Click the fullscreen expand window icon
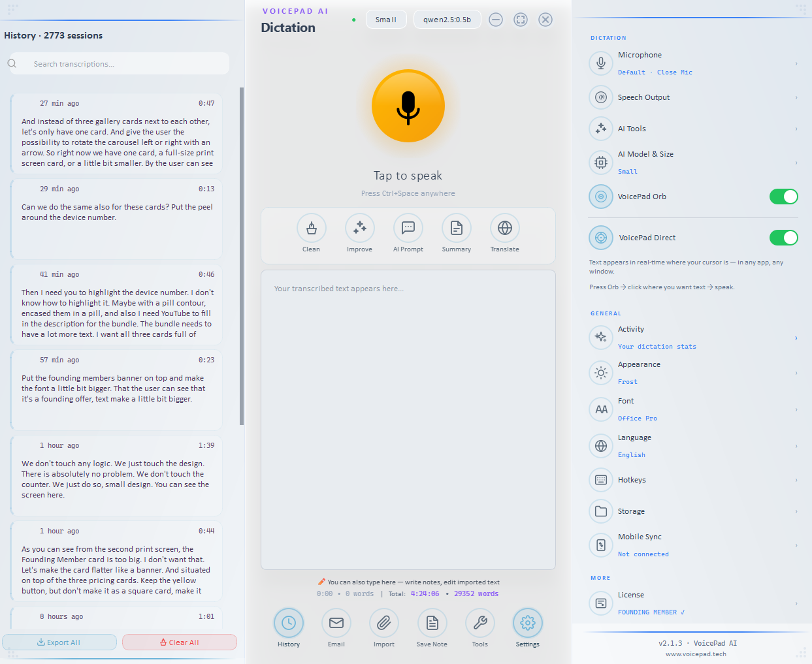 521,20
